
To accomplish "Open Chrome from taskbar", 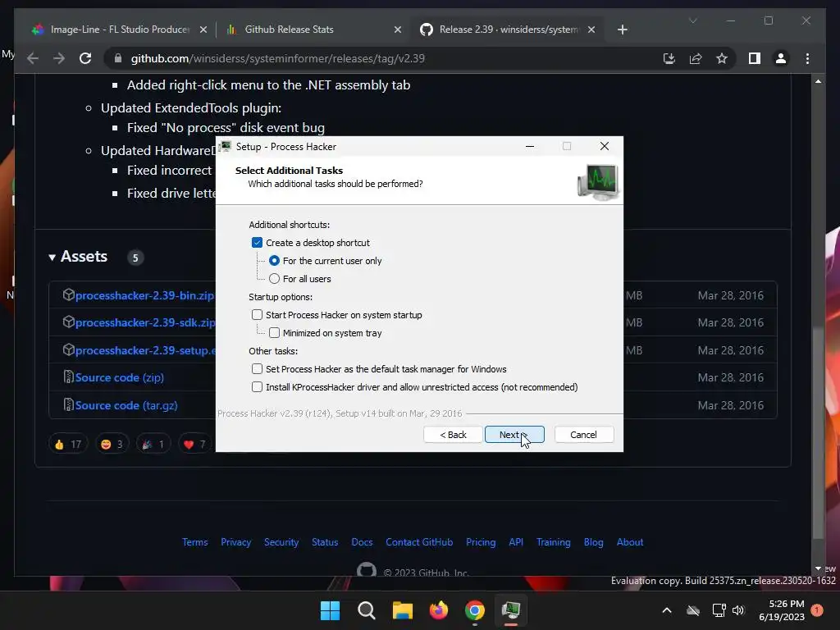I will 475,610.
